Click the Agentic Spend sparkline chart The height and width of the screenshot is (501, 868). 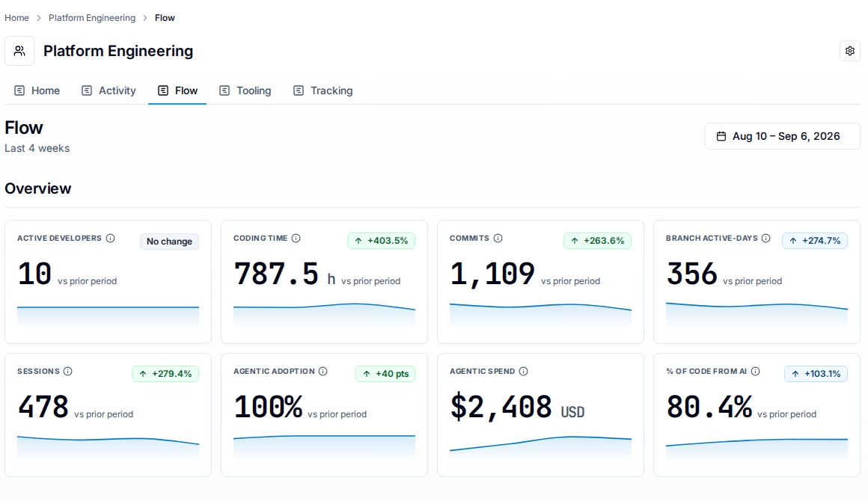tap(540, 449)
